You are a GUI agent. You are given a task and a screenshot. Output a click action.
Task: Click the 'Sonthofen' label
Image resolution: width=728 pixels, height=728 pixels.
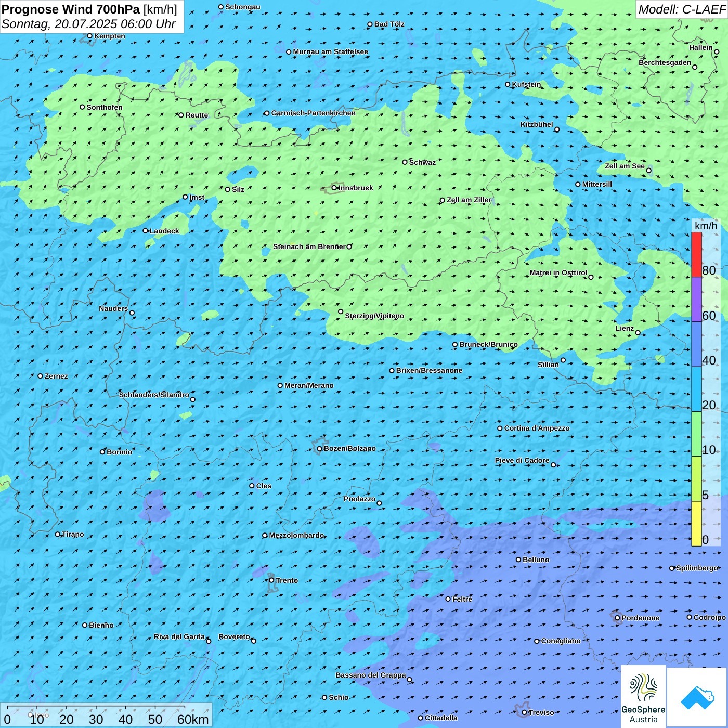coord(105,107)
